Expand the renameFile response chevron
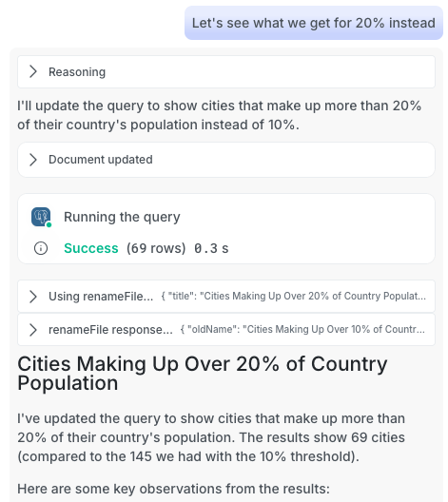 [x=33, y=330]
